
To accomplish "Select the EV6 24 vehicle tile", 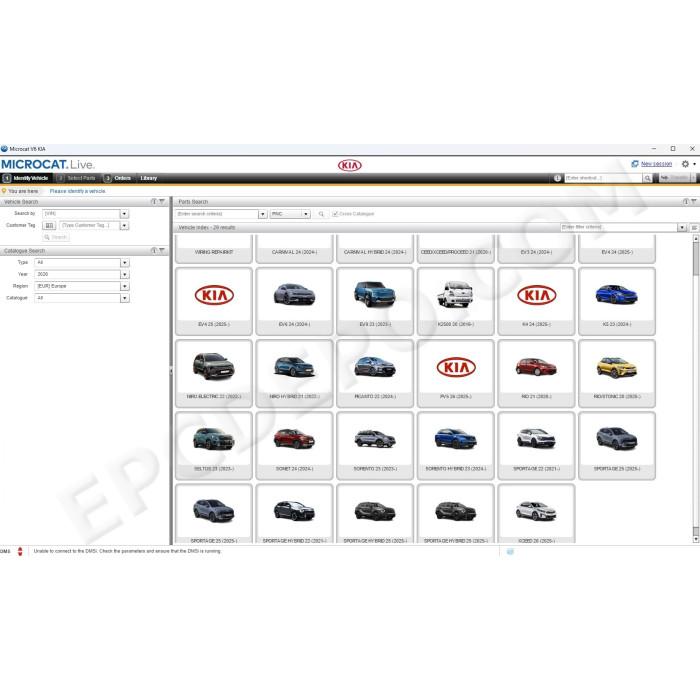I will (294, 301).
